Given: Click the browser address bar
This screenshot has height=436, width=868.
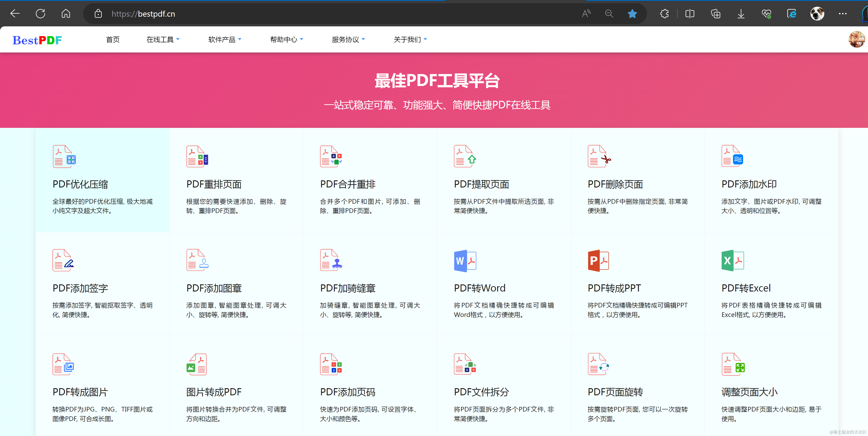Looking at the screenshot, I should coord(236,14).
